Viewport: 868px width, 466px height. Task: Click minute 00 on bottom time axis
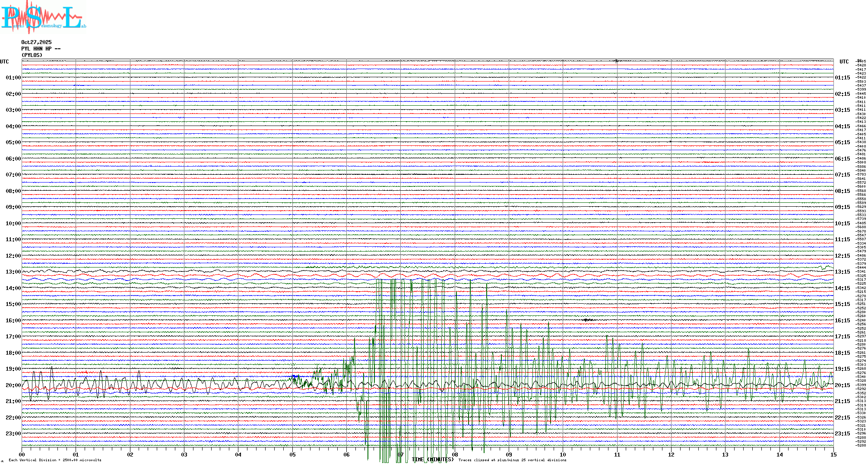point(22,454)
